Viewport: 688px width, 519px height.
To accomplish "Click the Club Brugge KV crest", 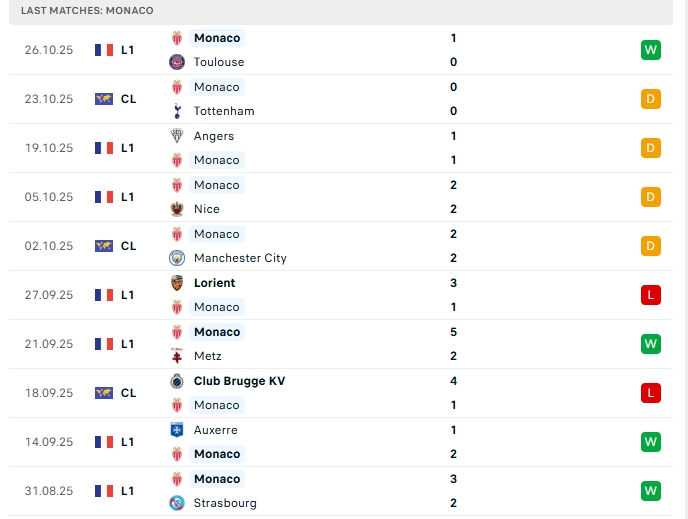I will point(177,381).
